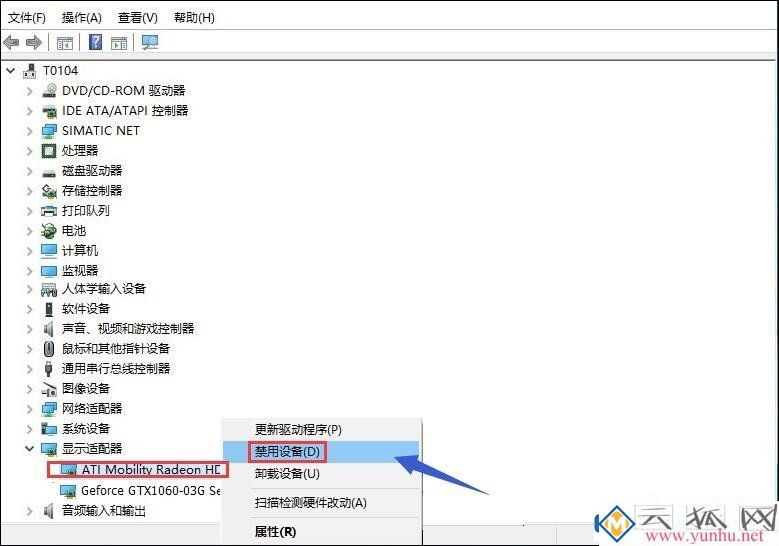The width and height of the screenshot is (779, 546).
Task: Collapse the T0104 root node
Action: click(11, 71)
